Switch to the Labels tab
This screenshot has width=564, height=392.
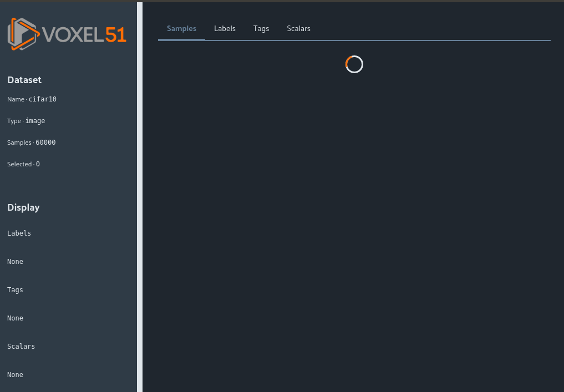pos(225,28)
